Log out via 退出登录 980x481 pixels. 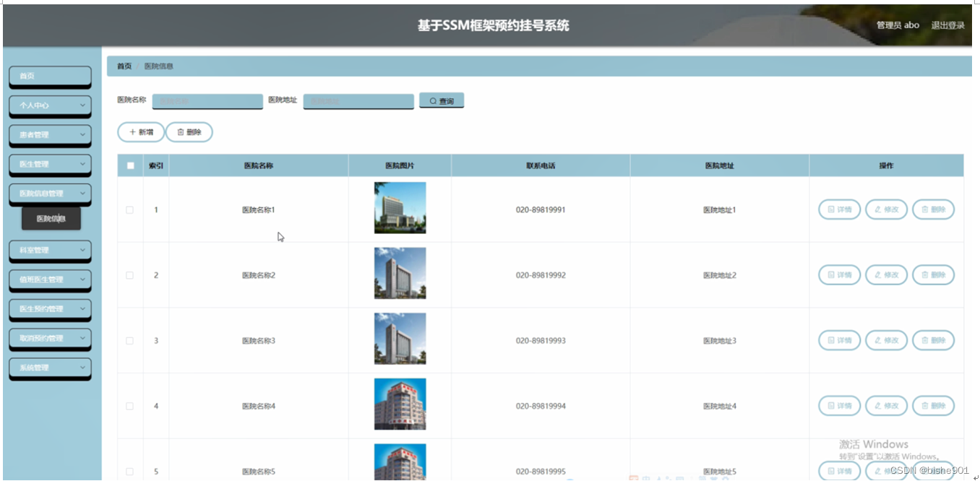click(x=947, y=25)
